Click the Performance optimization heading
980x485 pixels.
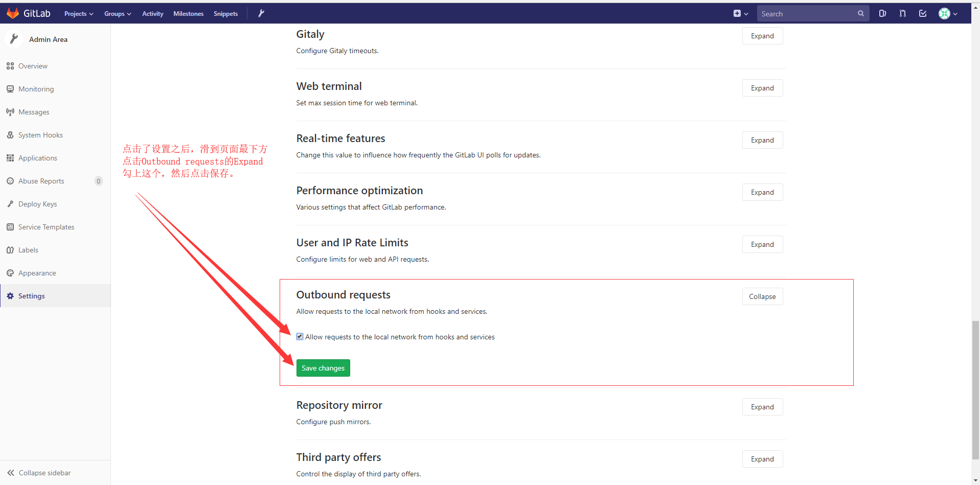(359, 191)
